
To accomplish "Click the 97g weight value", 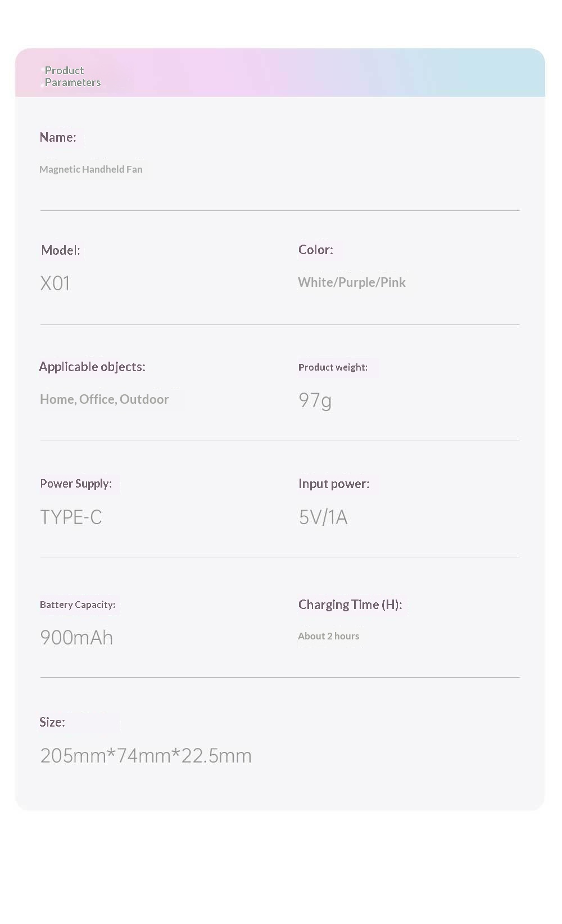I will (x=315, y=400).
